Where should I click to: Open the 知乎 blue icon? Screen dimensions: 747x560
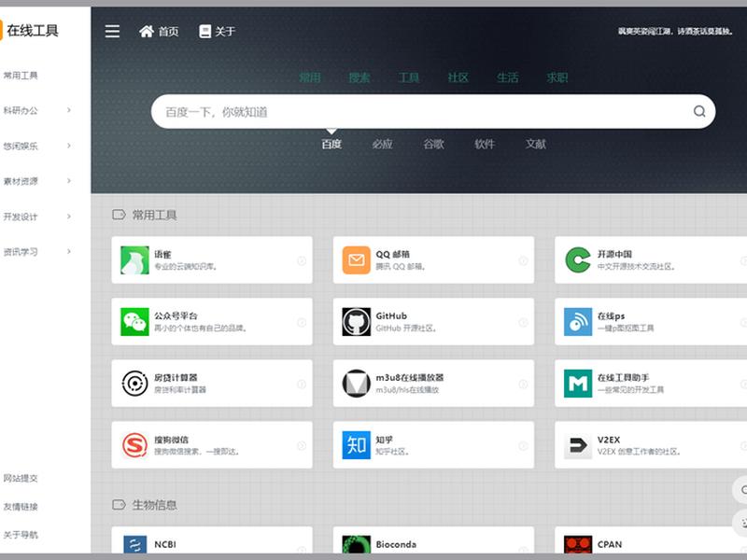(x=357, y=445)
